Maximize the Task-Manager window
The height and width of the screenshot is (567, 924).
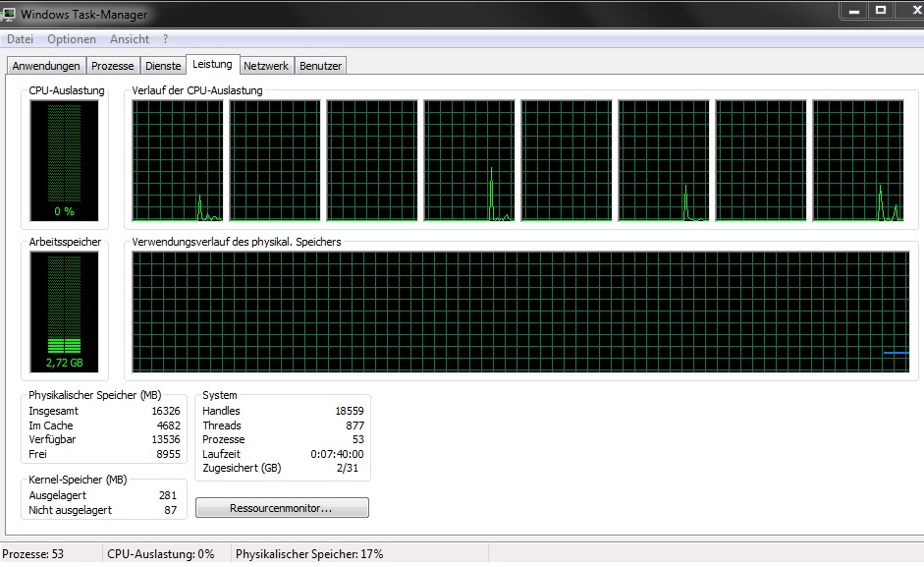pos(881,10)
